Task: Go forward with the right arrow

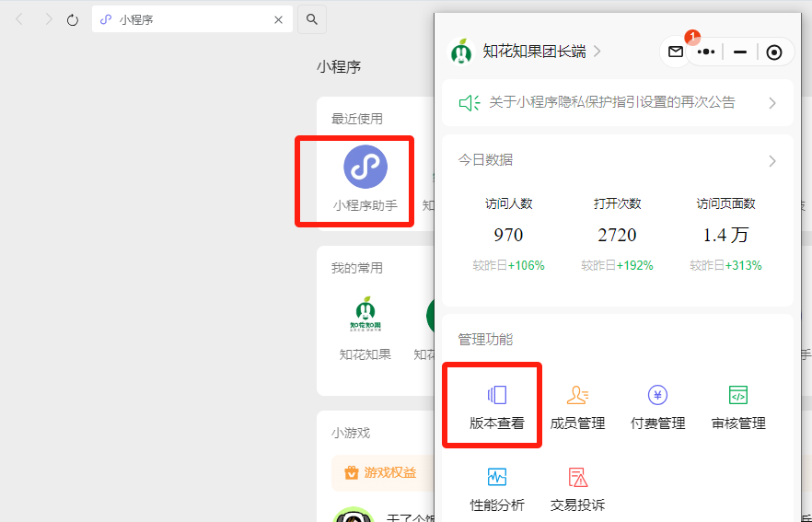Action: click(x=48, y=19)
